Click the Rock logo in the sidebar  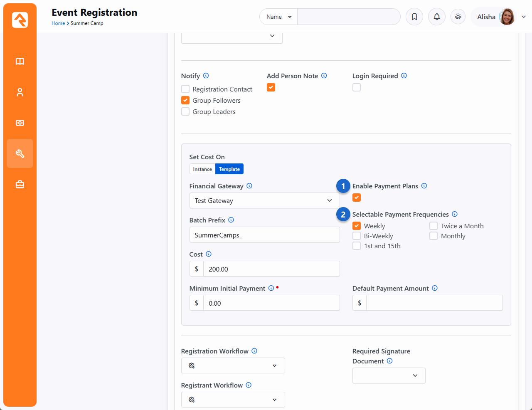point(20,20)
